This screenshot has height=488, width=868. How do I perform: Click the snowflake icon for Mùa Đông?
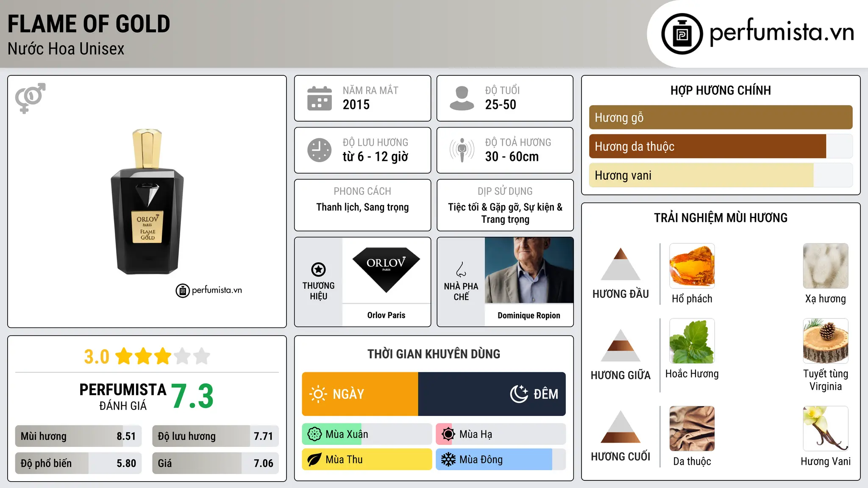pos(448,460)
